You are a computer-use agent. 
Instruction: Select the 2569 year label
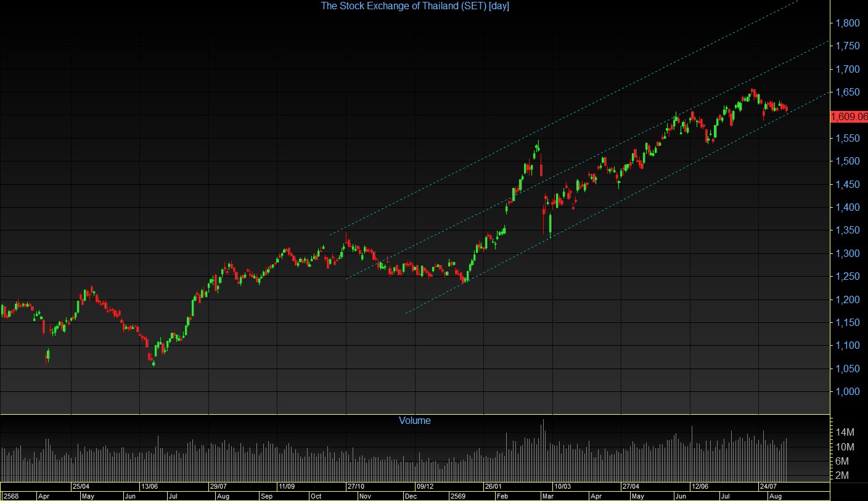point(458,496)
